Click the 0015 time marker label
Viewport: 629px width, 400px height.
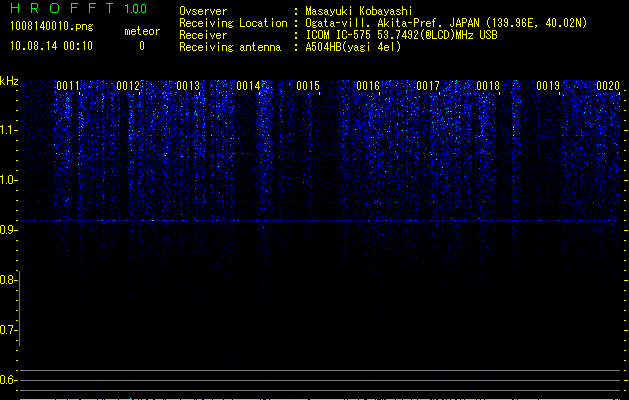[308, 86]
